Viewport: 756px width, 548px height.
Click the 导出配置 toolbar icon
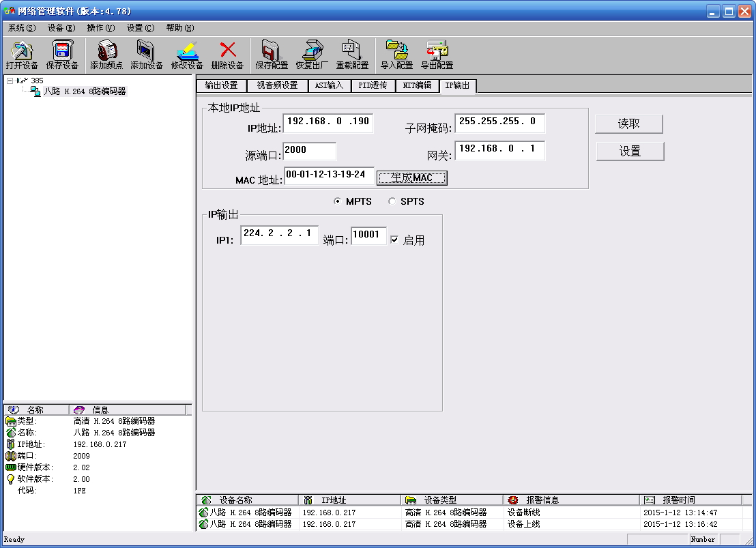[x=437, y=55]
